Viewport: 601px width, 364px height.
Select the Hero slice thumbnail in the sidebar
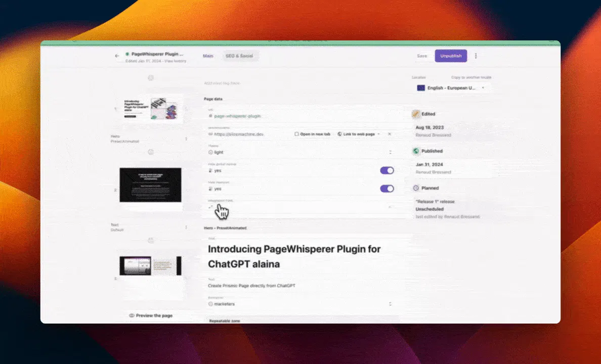click(150, 109)
